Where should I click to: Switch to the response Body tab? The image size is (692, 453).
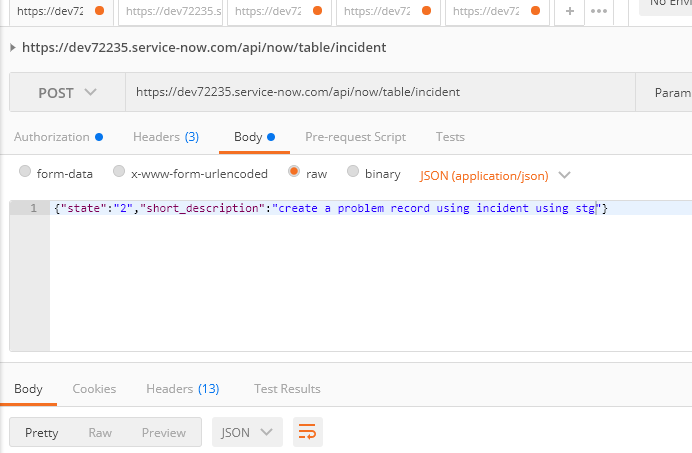(x=28, y=389)
